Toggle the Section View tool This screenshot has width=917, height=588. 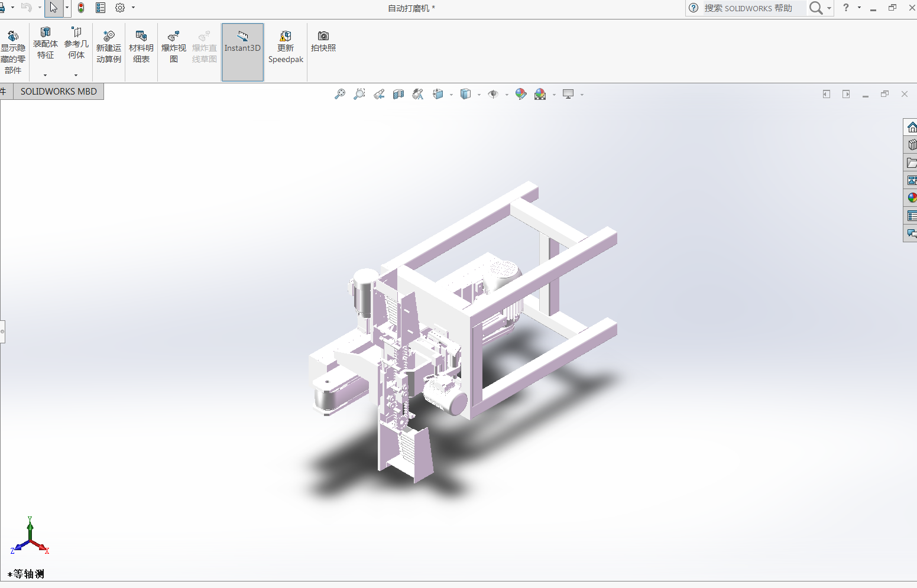(398, 94)
